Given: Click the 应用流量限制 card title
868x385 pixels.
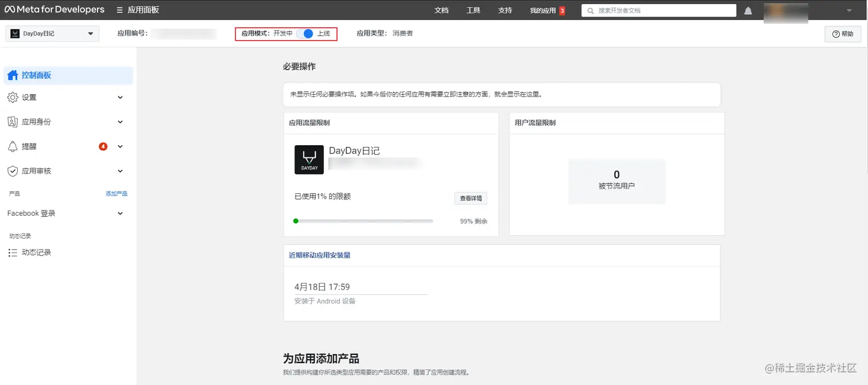Looking at the screenshot, I should point(309,123).
